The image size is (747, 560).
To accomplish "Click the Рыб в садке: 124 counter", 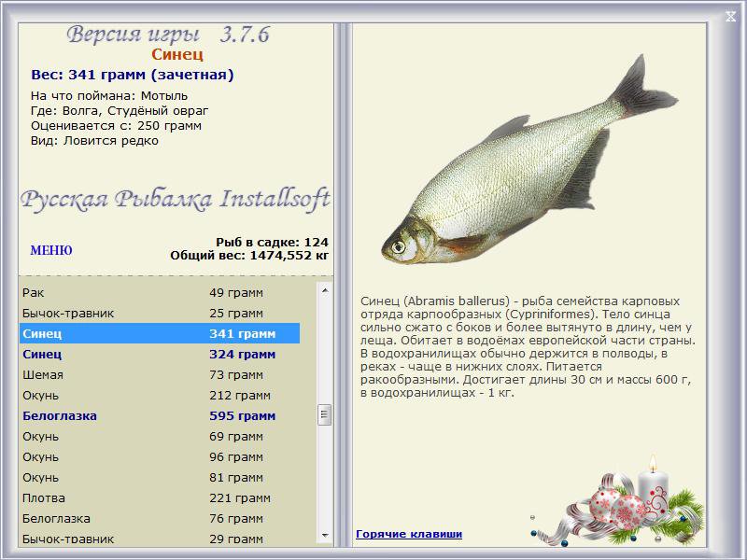I will 272,242.
